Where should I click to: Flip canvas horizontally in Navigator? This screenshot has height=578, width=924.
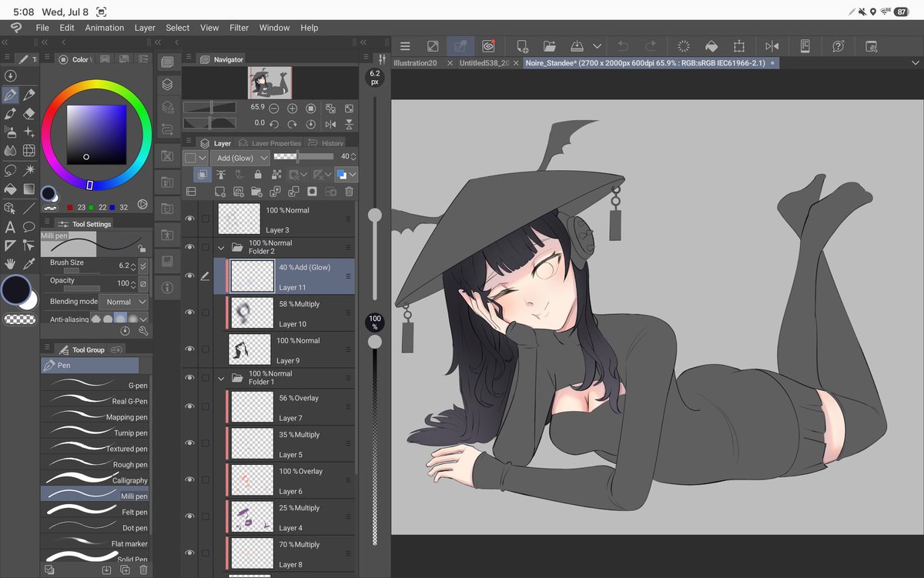point(330,123)
